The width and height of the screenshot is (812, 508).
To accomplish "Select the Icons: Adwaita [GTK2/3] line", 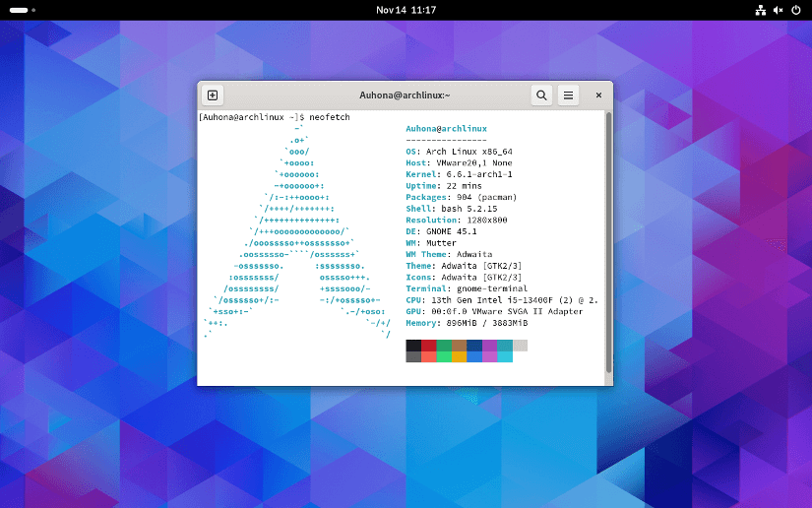I will pyautogui.click(x=464, y=277).
